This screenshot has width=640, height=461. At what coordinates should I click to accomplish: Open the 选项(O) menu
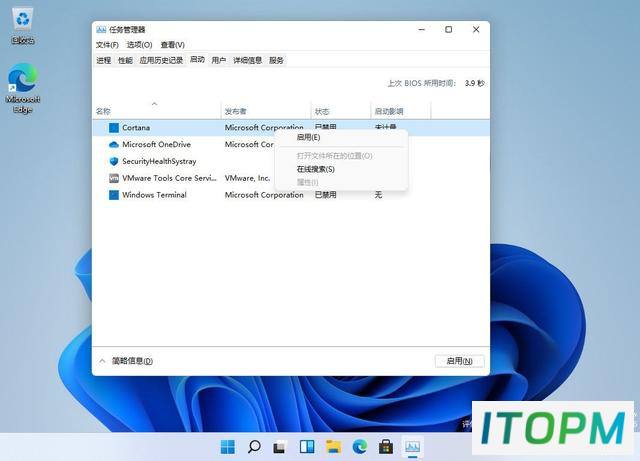pyautogui.click(x=139, y=45)
